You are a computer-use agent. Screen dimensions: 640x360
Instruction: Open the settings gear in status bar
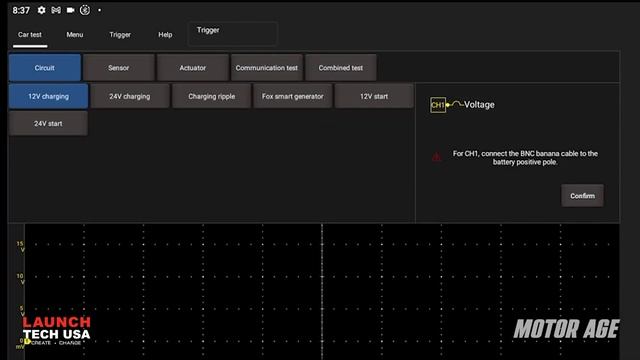click(x=41, y=10)
